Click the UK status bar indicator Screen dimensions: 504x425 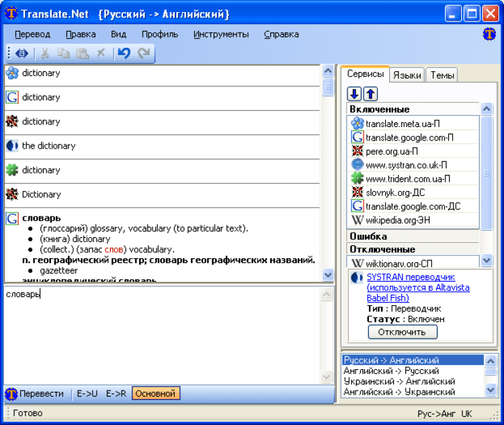point(466,414)
